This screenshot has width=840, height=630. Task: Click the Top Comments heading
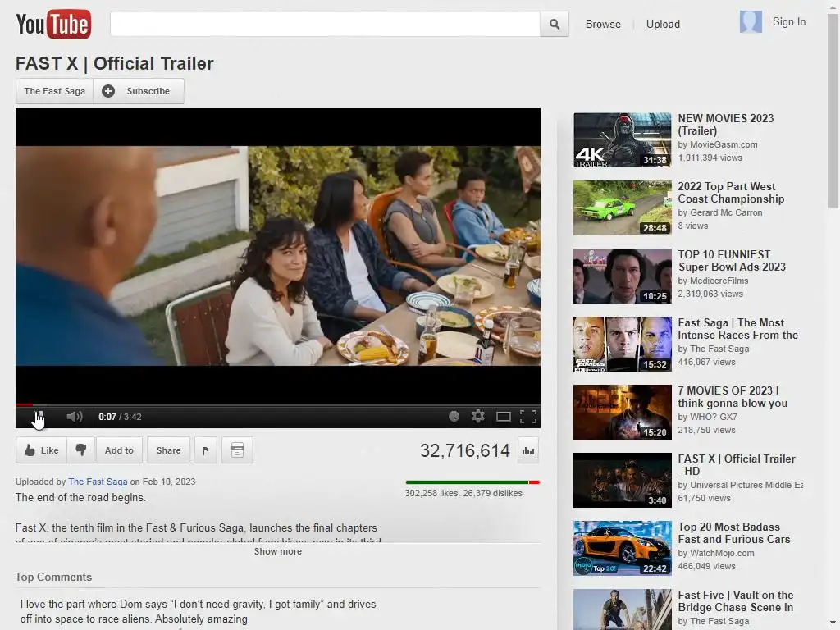[x=53, y=577]
